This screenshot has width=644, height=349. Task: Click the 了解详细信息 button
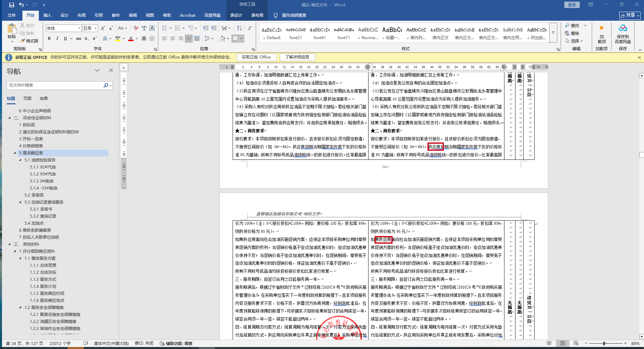tap(297, 57)
